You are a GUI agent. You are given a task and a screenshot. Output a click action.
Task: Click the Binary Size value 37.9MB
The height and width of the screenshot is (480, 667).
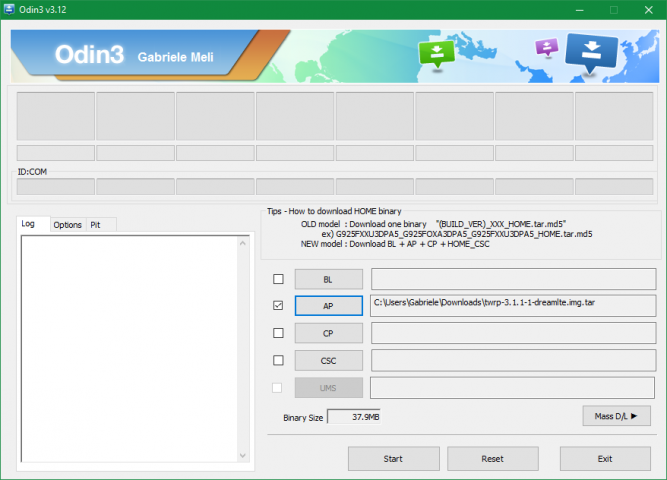pos(354,417)
